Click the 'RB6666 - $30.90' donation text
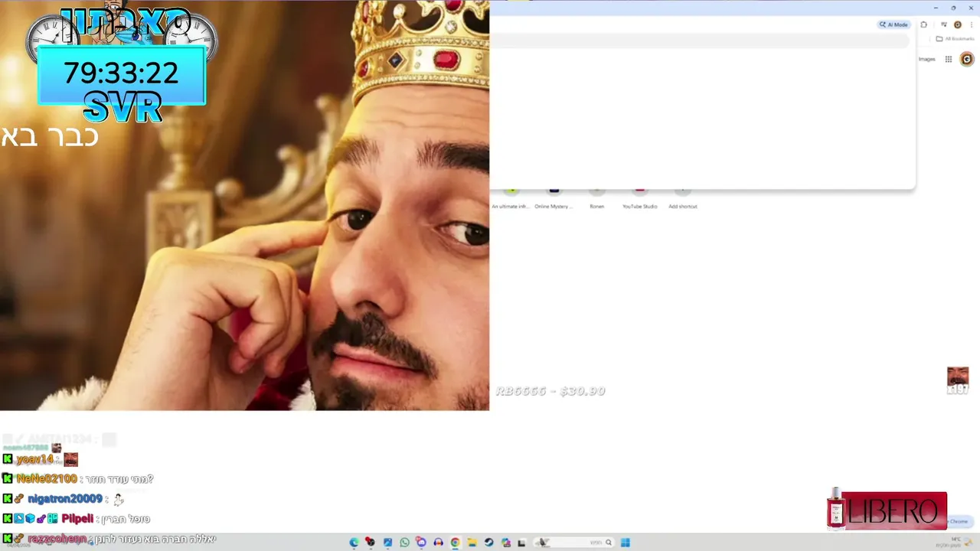Viewport: 980px width, 551px height. (550, 391)
